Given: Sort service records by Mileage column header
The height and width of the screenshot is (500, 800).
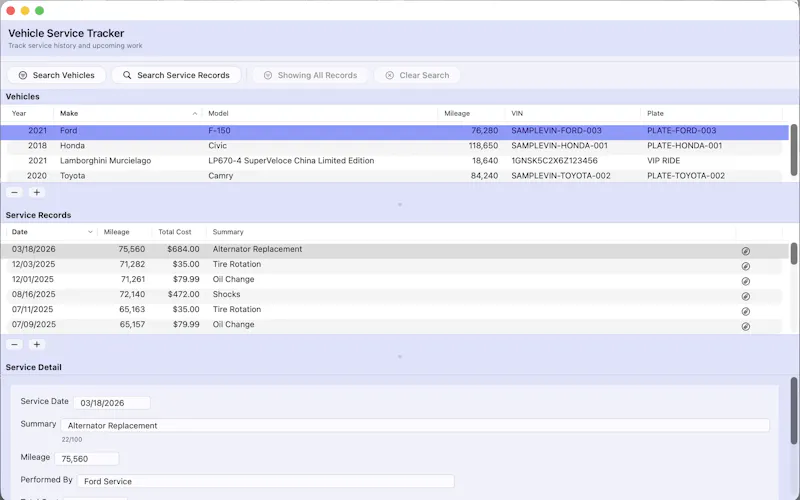Looking at the screenshot, I should 125,232.
